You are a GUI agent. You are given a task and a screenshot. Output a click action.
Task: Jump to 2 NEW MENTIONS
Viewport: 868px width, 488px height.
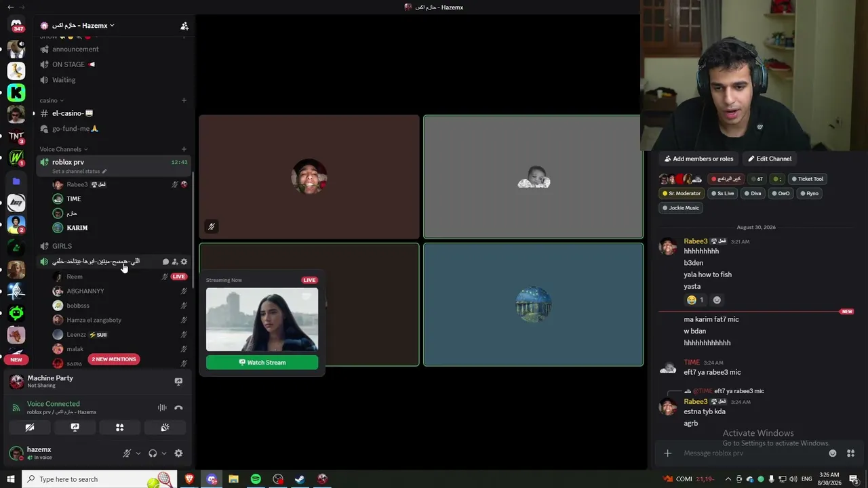coord(114,359)
